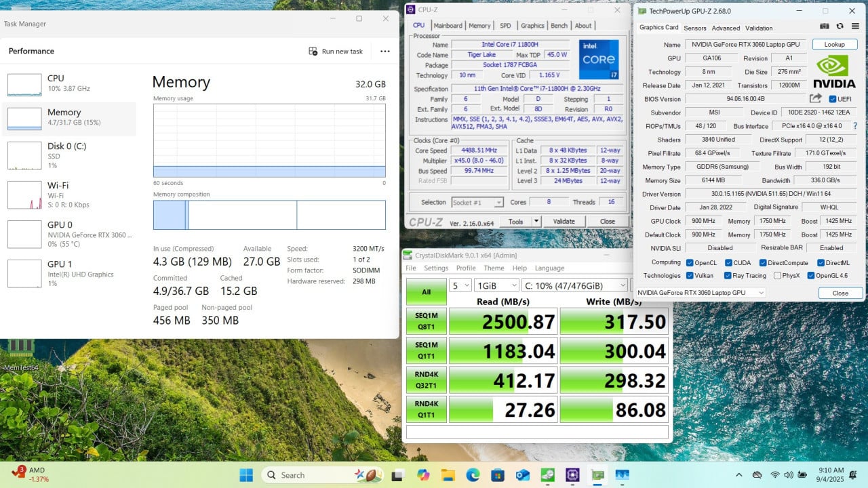Open Microsoft Store from the taskbar

tap(498, 475)
